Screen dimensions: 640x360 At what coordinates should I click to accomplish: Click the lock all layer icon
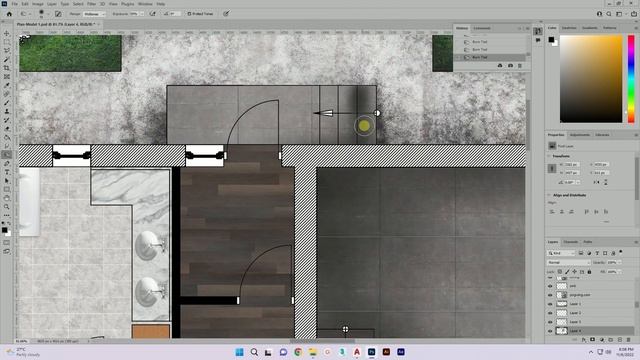point(589,271)
